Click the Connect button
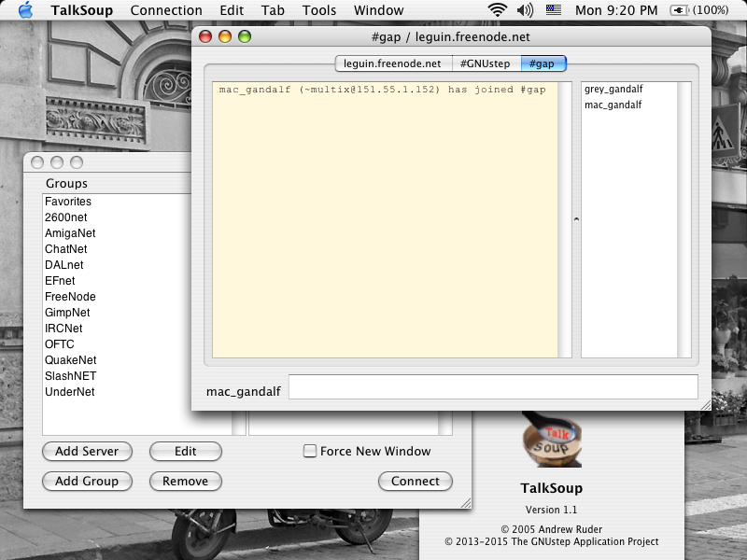This screenshot has height=560, width=747. [x=416, y=481]
